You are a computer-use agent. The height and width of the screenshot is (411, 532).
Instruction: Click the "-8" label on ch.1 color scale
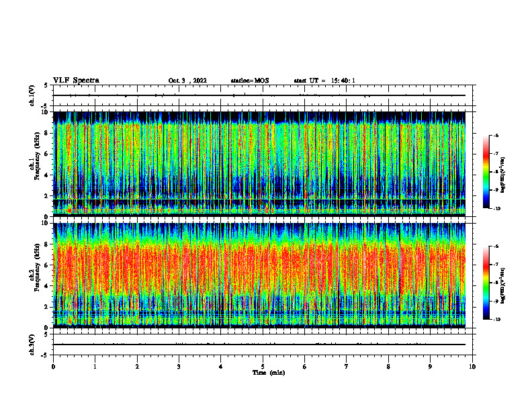pos(496,172)
